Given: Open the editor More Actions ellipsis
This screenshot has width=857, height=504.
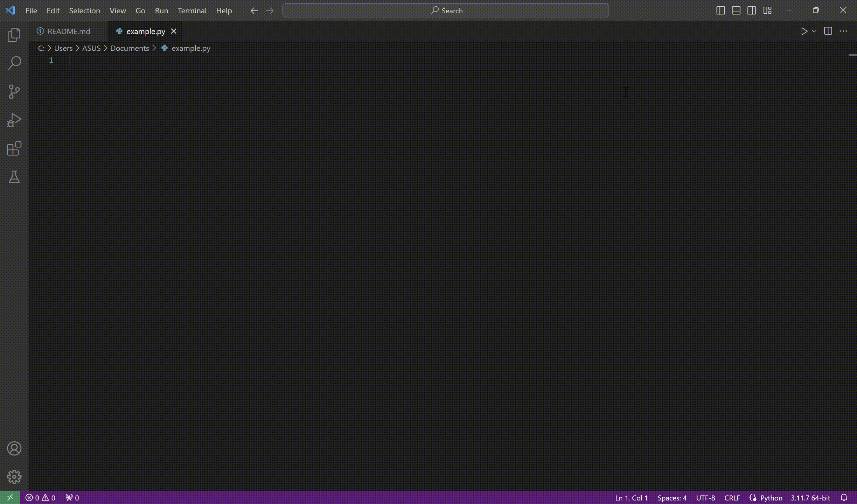Looking at the screenshot, I should coord(843,31).
